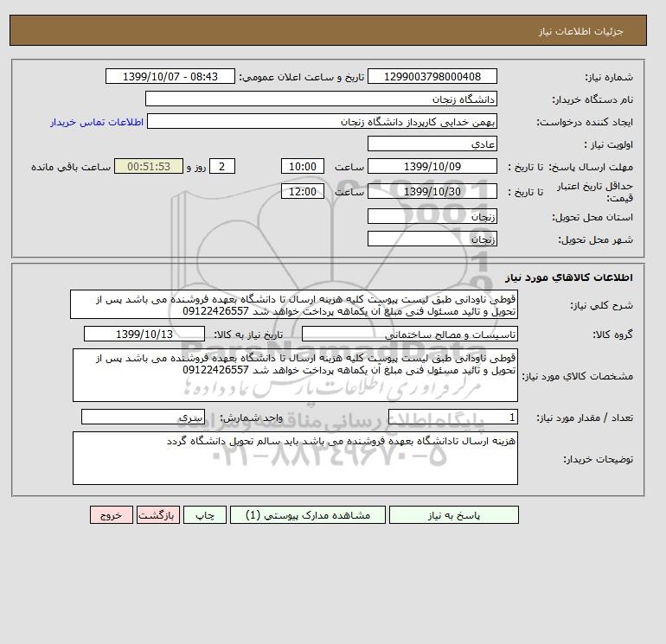This screenshot has height=644, width=666.
Task: Click the بازگشت back button
Action: 158,515
